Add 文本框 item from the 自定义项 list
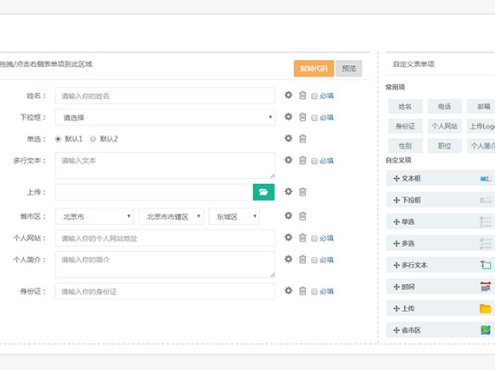This screenshot has width=495, height=370. tap(441, 178)
